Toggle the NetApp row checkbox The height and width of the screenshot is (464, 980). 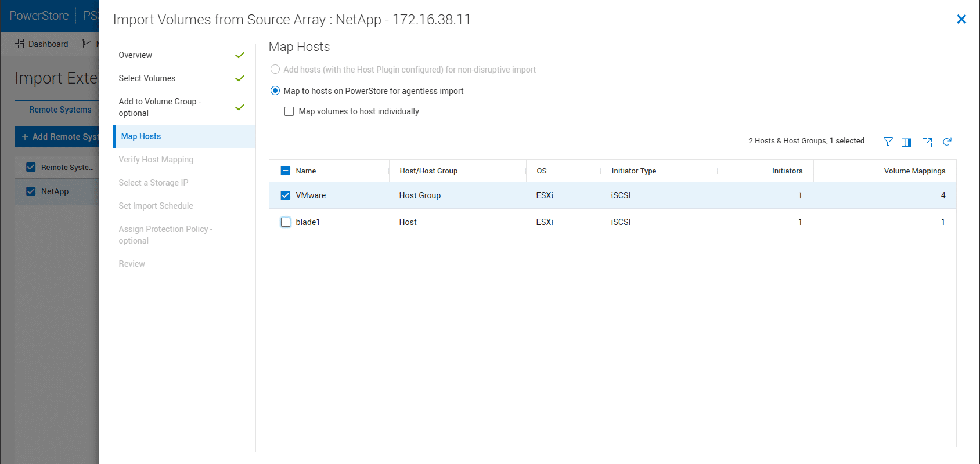point(31,191)
